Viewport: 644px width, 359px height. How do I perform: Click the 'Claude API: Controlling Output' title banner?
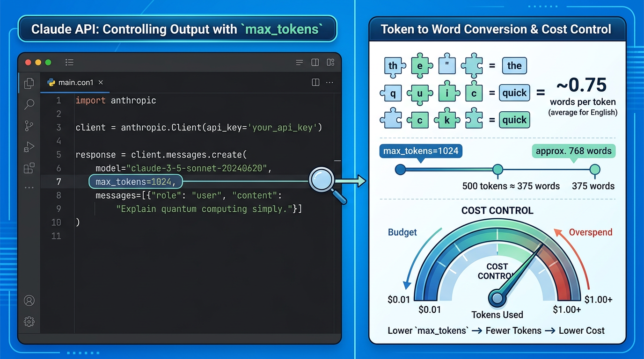coord(177,29)
